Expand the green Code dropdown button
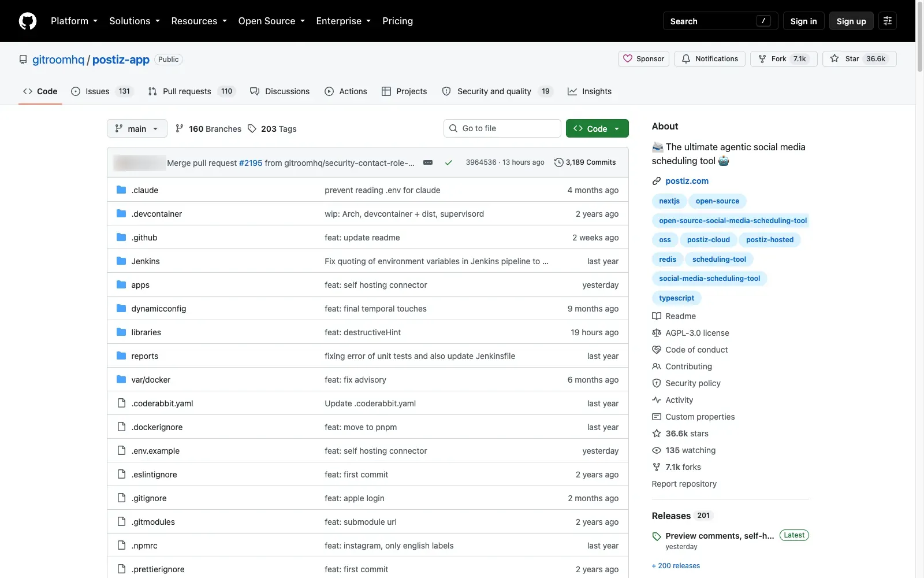Viewport: 924px width, 578px height. 597,128
